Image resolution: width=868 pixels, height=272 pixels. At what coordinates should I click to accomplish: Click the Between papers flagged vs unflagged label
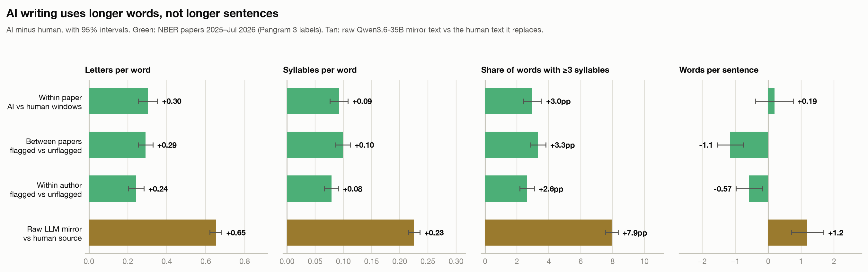(x=46, y=146)
